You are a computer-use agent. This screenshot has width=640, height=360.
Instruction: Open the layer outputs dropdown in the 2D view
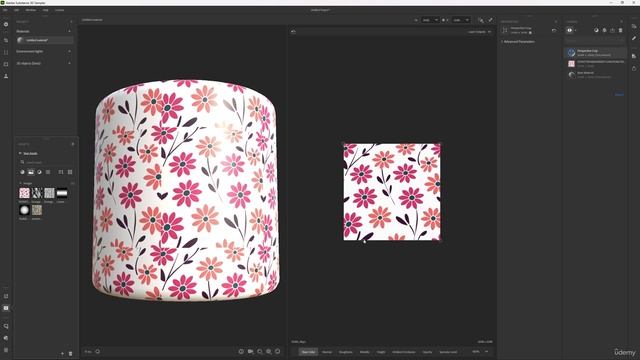(x=479, y=32)
